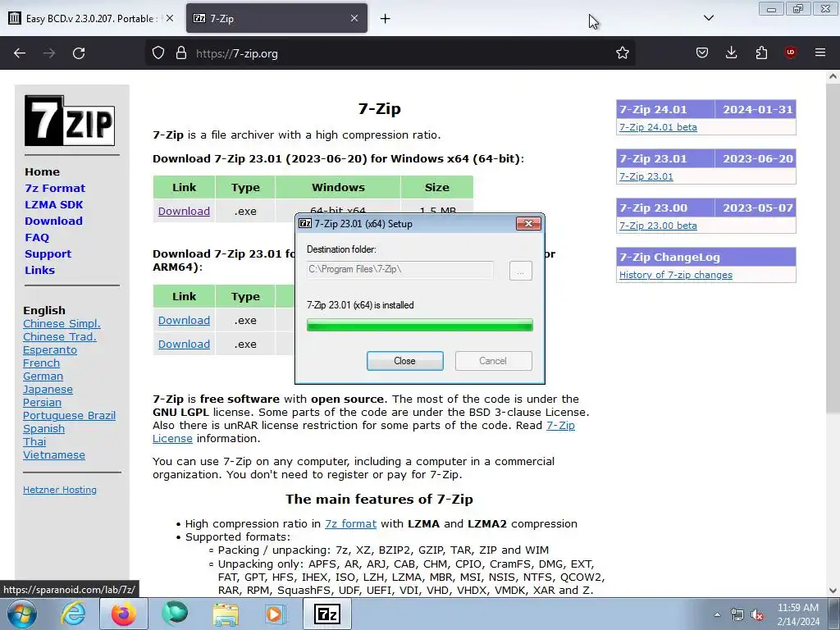Screen dimensions: 840x630
Task: Switch language to Japanese
Action: coord(48,390)
